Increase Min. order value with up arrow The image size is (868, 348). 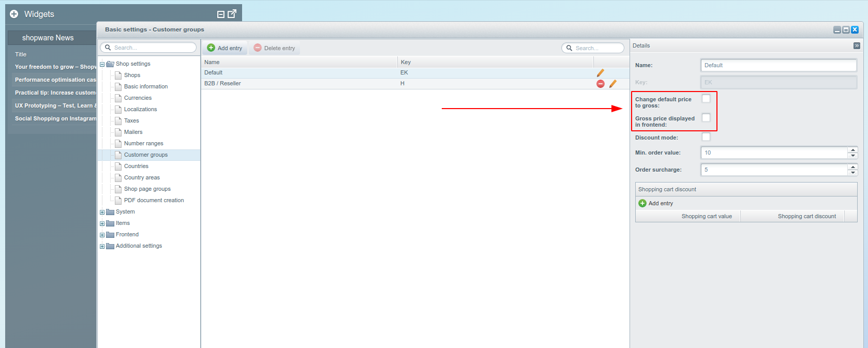[x=852, y=150]
